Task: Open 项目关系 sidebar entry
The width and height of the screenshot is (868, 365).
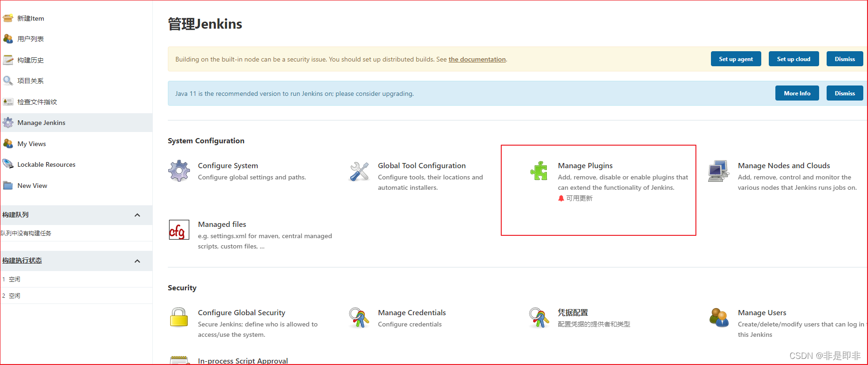Action: pos(31,81)
